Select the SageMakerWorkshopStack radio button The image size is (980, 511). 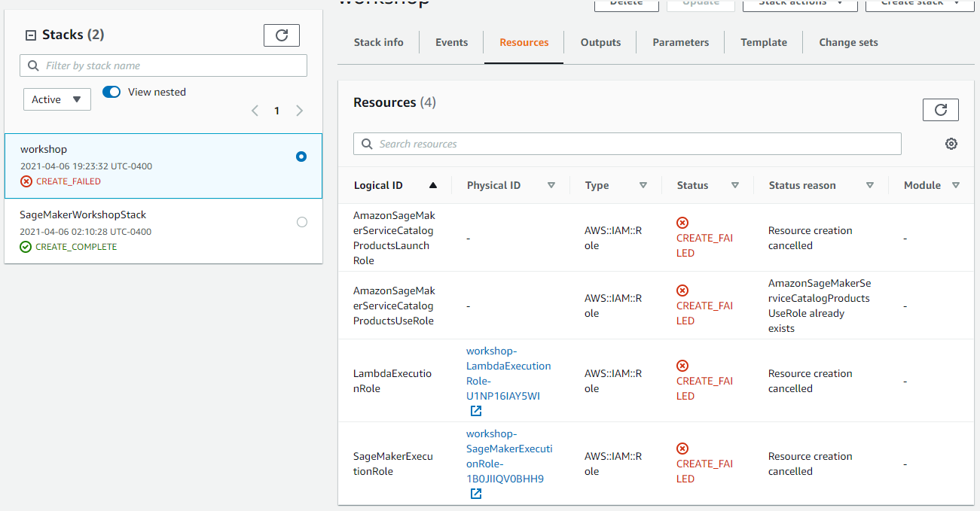coord(302,222)
